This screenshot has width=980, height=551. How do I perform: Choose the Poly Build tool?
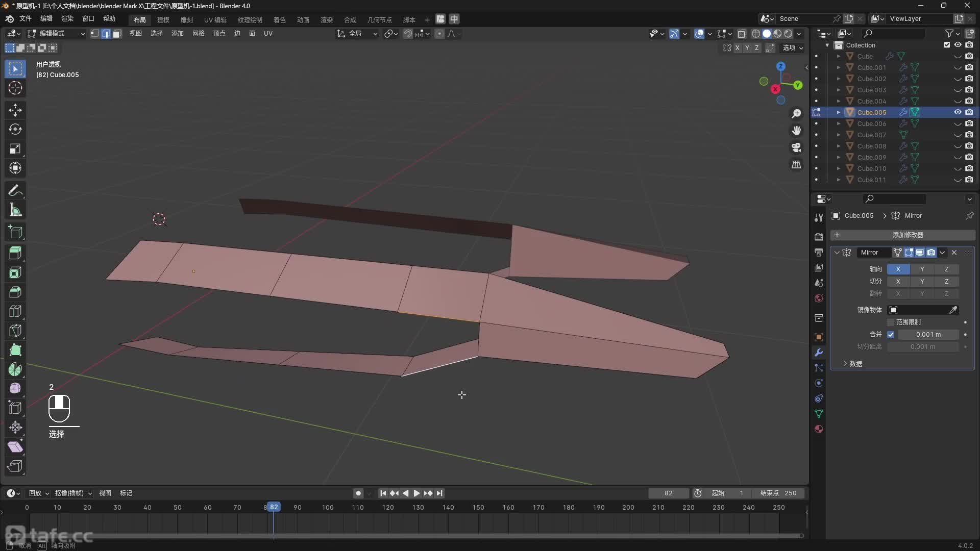click(x=15, y=350)
